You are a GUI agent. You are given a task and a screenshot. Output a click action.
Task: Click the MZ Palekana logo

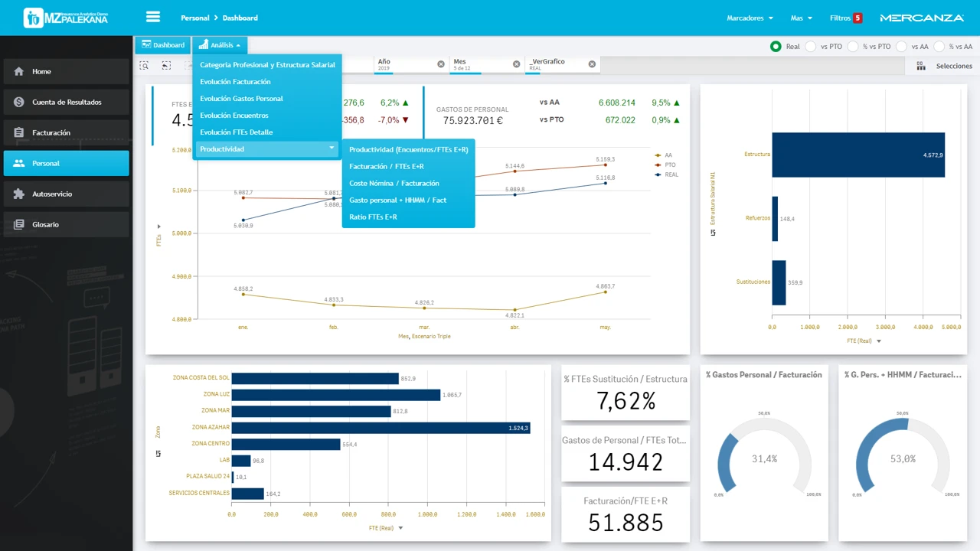tap(66, 18)
